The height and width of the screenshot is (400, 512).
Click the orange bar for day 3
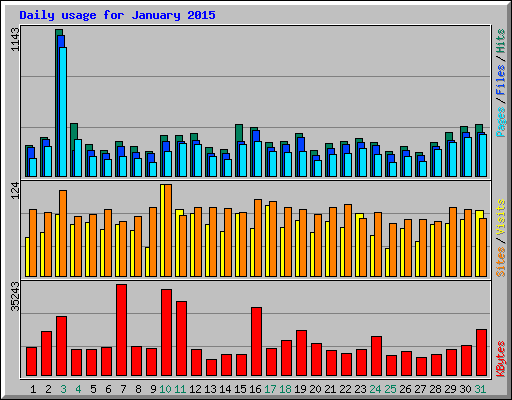click(x=63, y=233)
